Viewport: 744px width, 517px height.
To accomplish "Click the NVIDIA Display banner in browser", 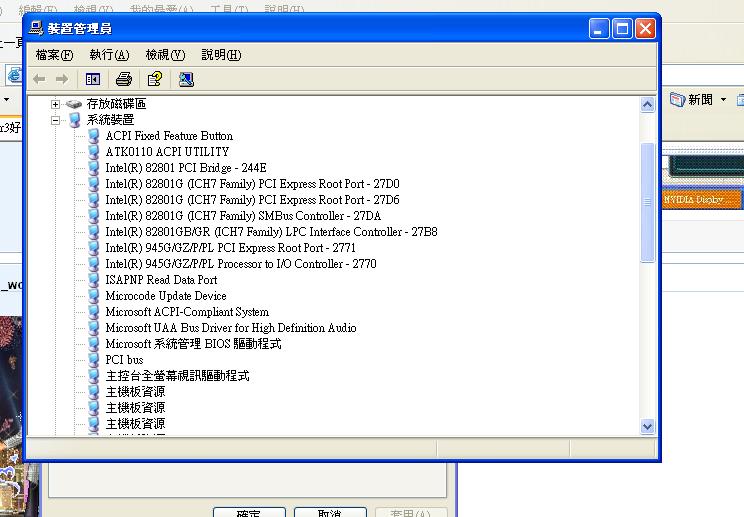I will 703,199.
